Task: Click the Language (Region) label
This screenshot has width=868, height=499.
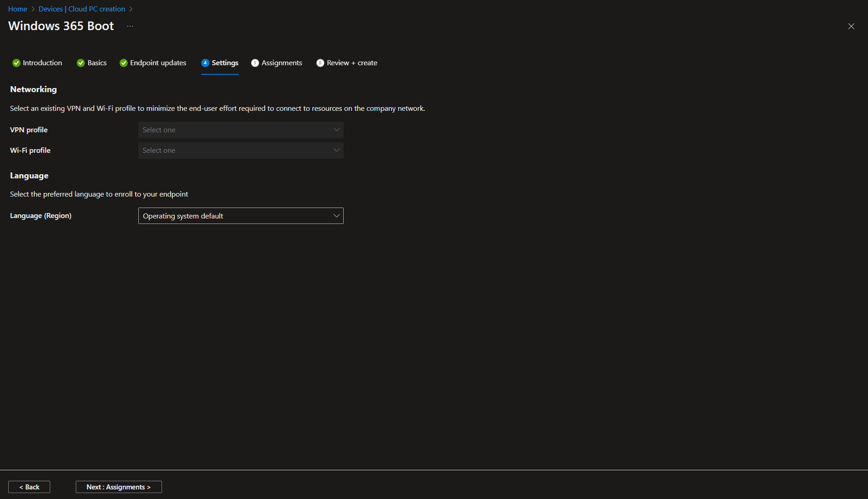Action: (41, 216)
